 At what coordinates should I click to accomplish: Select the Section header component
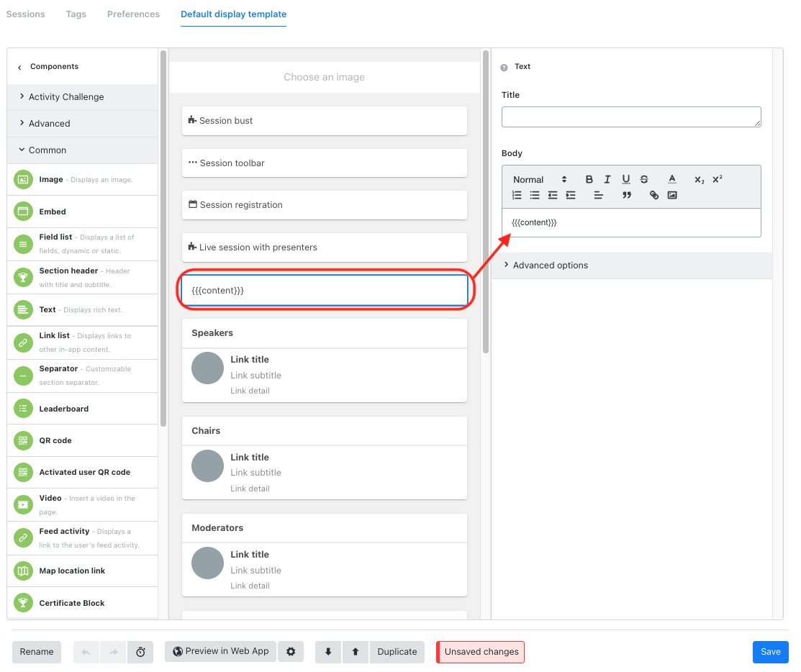[82, 277]
